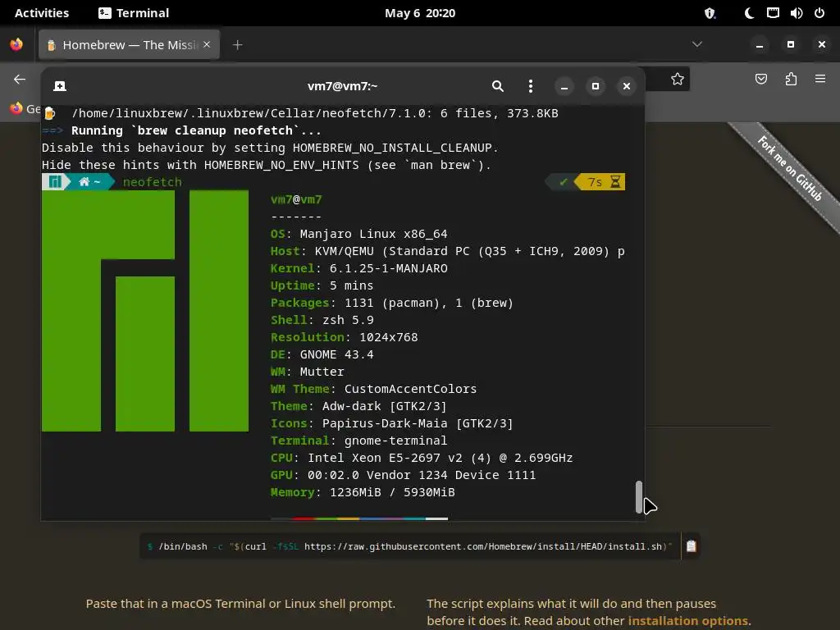Open the Firefox hamburger application menu
The height and width of the screenshot is (630, 840).
pos(820,80)
